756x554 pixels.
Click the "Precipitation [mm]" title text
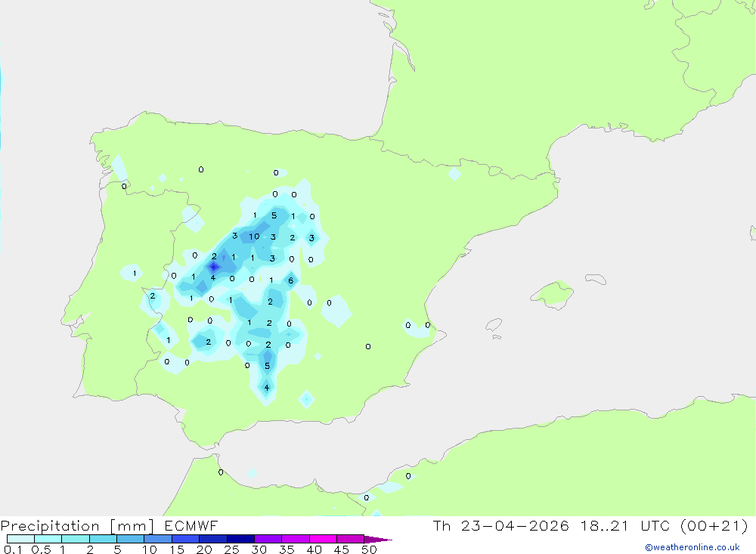pyautogui.click(x=77, y=526)
